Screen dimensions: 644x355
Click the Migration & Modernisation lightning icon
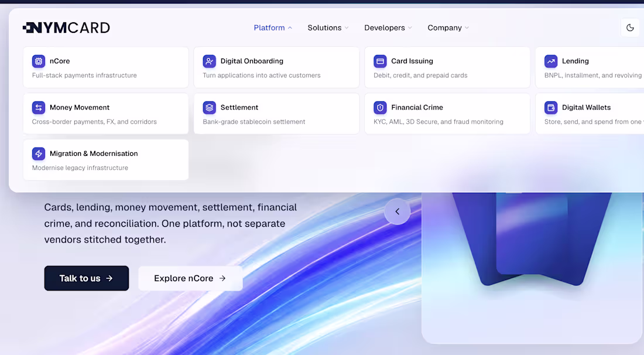coord(39,153)
